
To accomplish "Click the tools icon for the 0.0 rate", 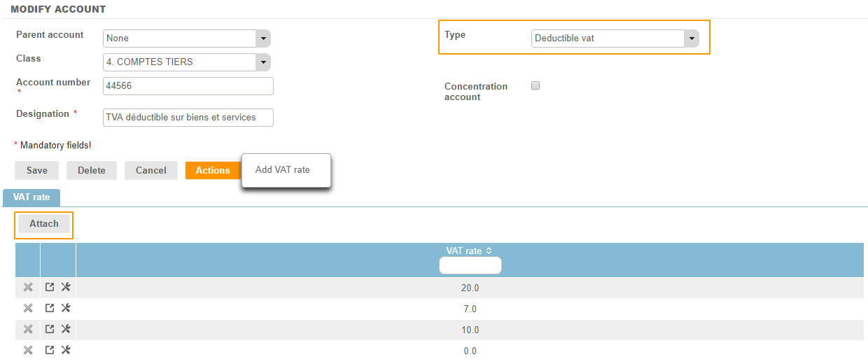I will [66, 350].
